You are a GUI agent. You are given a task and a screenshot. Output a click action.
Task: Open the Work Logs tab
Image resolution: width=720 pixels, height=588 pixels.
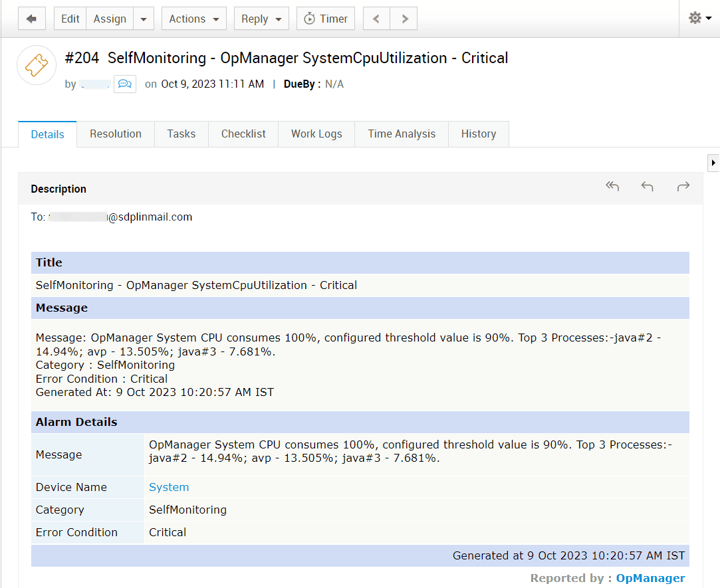coord(316,134)
